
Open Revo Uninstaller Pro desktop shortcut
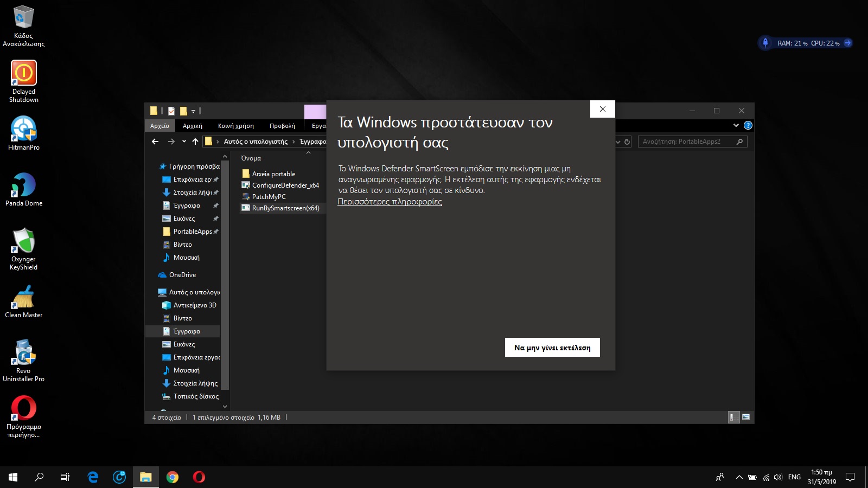pyautogui.click(x=23, y=361)
